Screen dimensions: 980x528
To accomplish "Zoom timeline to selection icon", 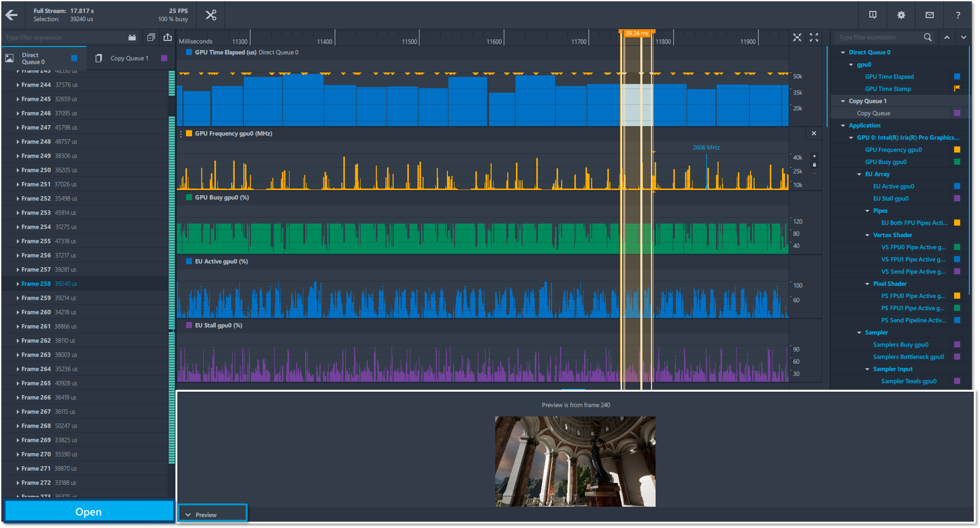I will coord(797,37).
